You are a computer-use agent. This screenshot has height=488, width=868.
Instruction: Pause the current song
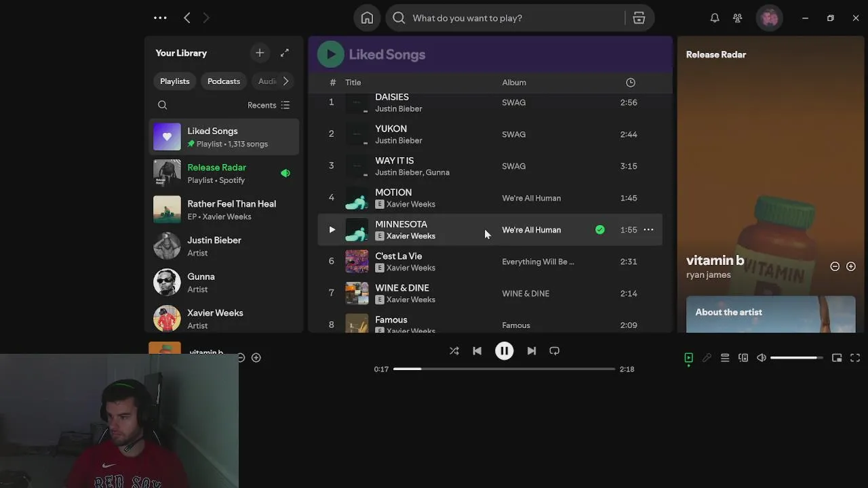click(x=504, y=351)
